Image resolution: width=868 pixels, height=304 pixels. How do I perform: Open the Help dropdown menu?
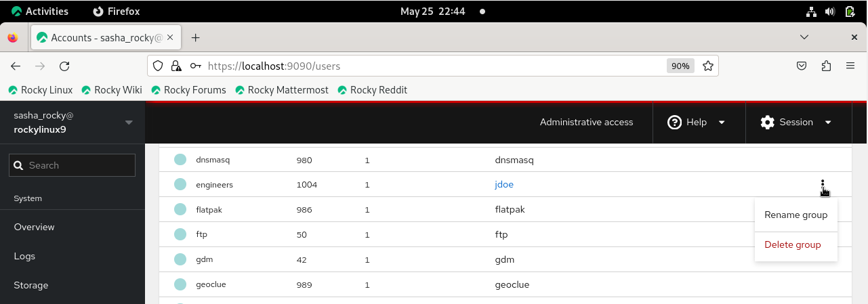(x=697, y=123)
